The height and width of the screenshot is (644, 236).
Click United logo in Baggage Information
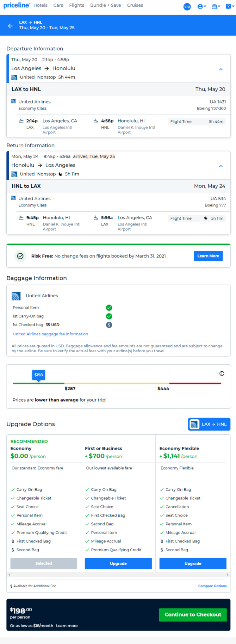pyautogui.click(x=16, y=296)
